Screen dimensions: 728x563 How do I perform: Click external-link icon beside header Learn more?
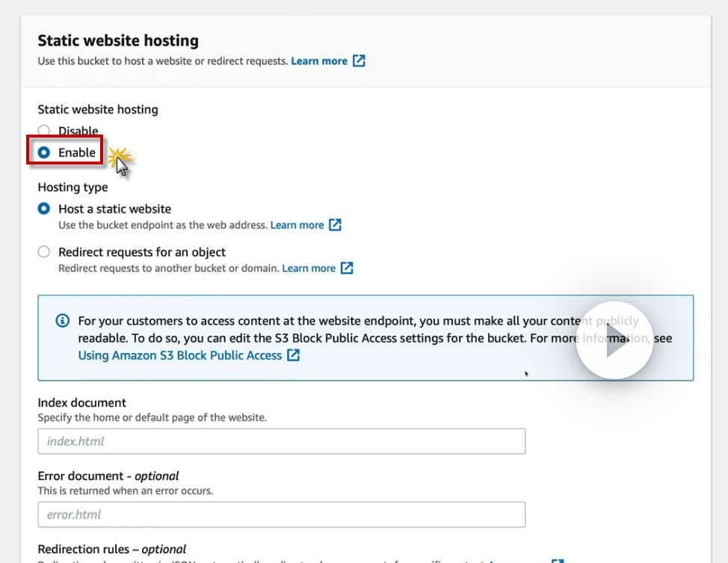(360, 61)
